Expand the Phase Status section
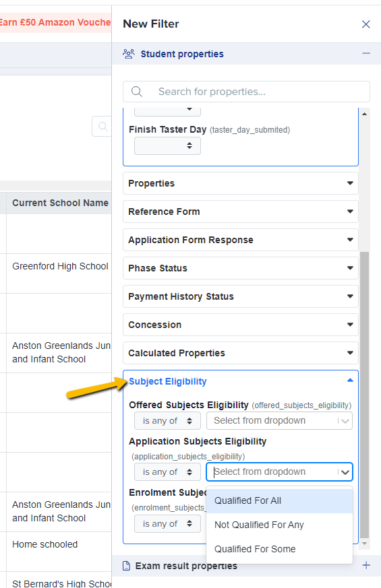Screen dimensions: 381x588 point(241,268)
